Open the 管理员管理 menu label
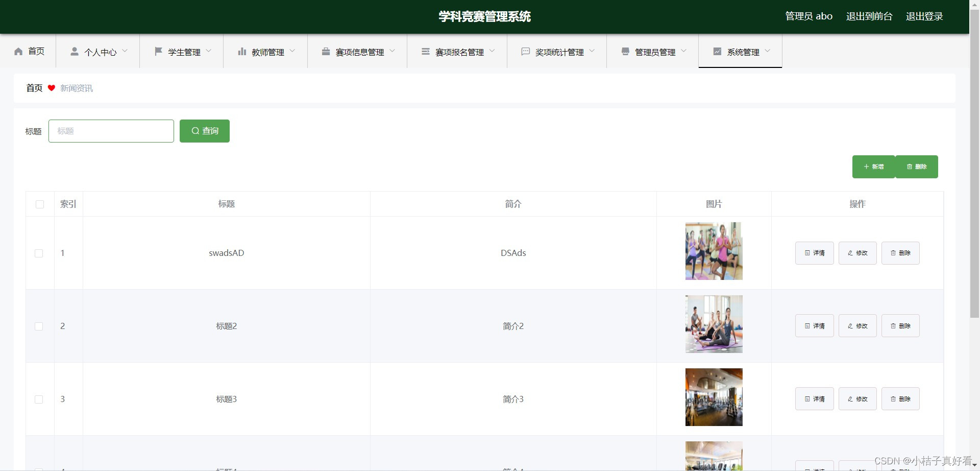980x471 pixels. pos(655,52)
